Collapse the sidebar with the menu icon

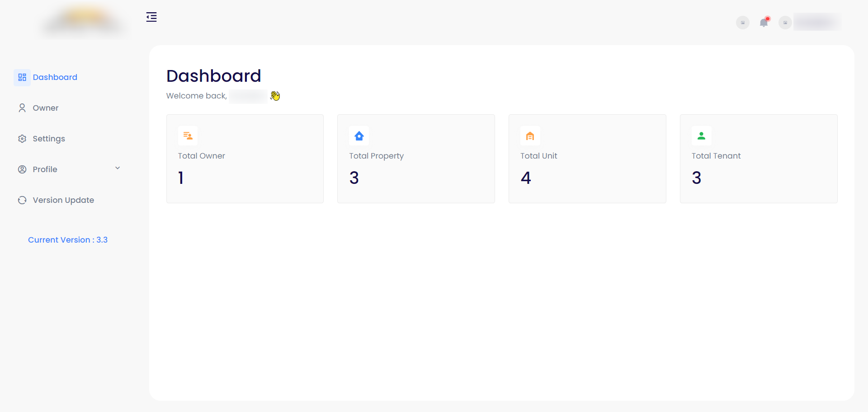[x=151, y=17]
